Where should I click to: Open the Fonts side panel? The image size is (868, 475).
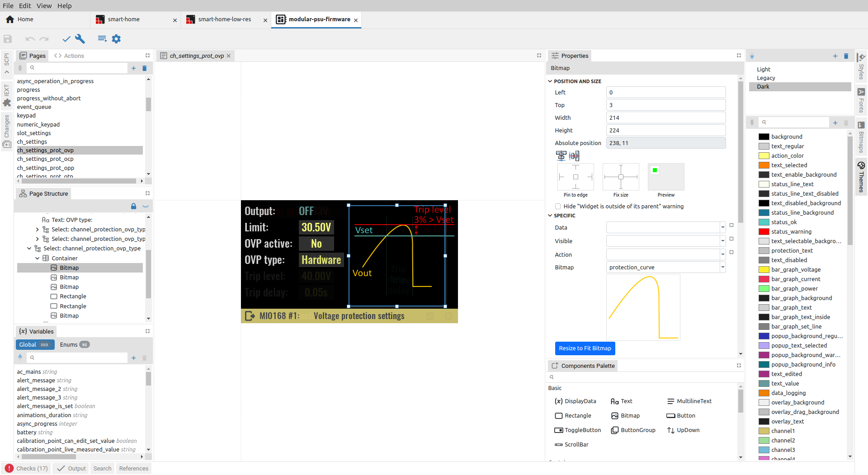[x=861, y=100]
